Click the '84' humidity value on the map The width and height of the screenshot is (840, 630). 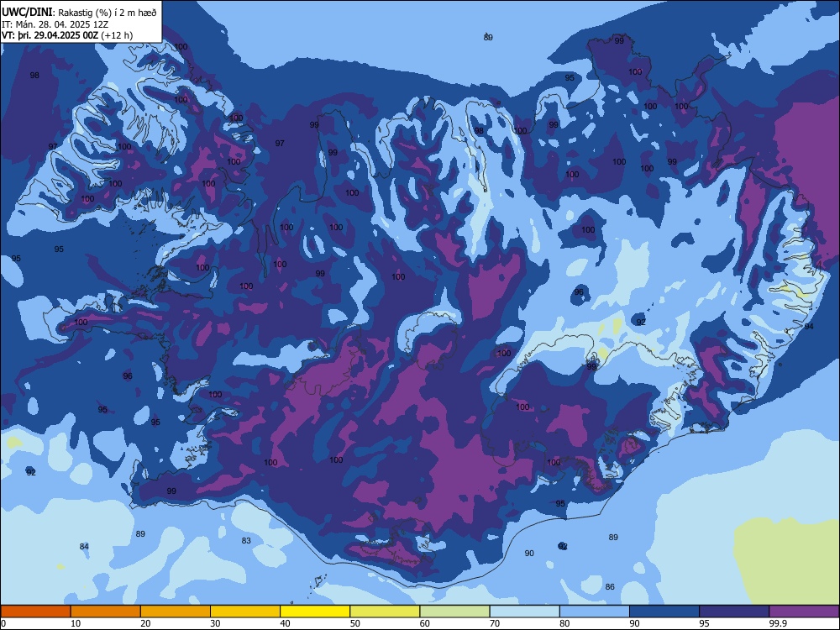[x=84, y=547]
